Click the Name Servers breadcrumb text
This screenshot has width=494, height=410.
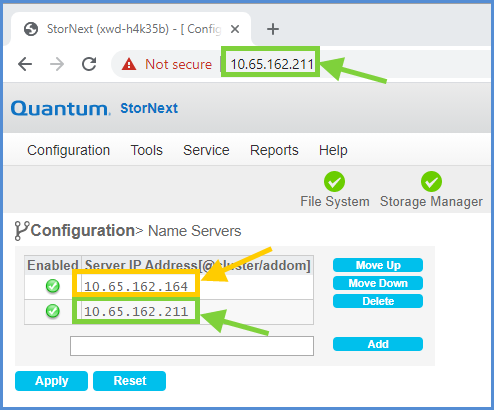(194, 231)
